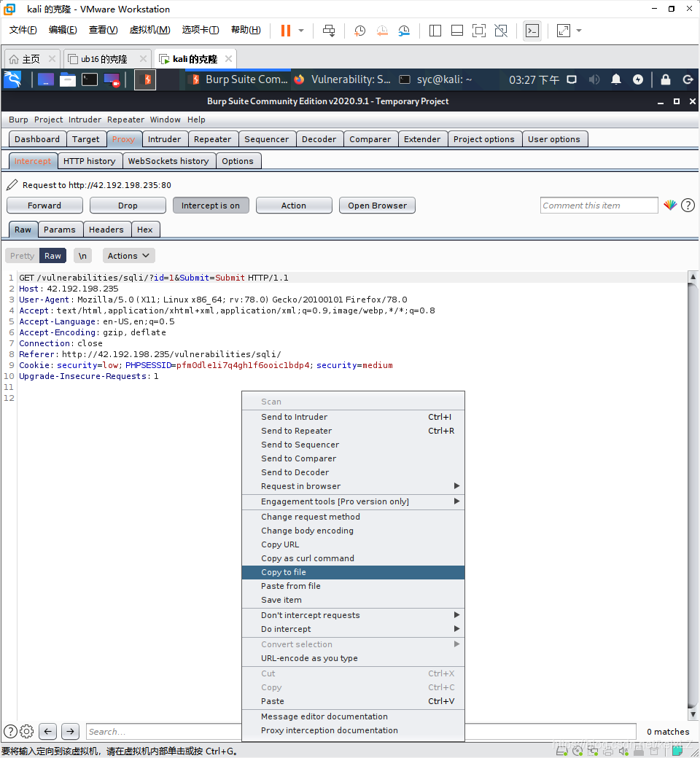Go to previous search match arrow
The height and width of the screenshot is (758, 700).
click(x=48, y=732)
